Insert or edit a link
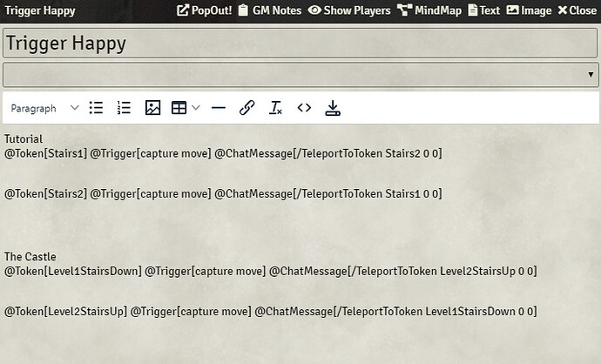This screenshot has height=364, width=601. [x=246, y=108]
